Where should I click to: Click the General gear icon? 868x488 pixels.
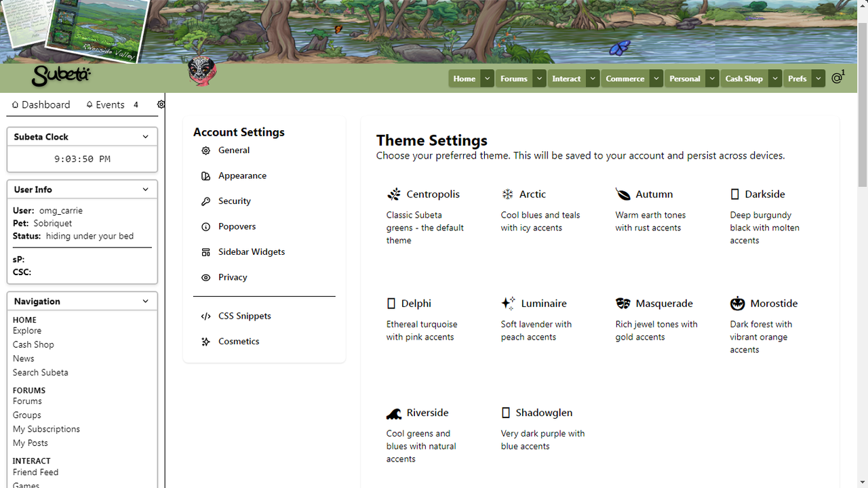205,150
